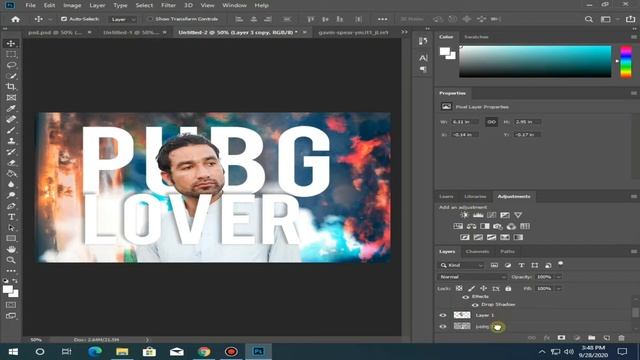Toggle the width-height link in Properties
The image size is (640, 360).
tap(491, 122)
